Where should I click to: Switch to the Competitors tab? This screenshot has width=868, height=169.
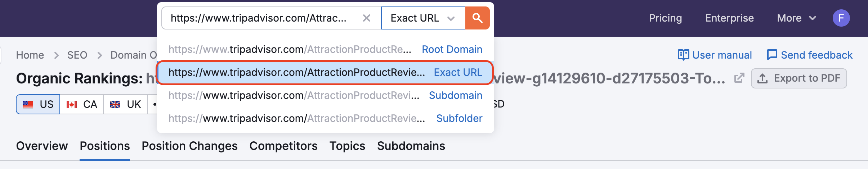[283, 146]
